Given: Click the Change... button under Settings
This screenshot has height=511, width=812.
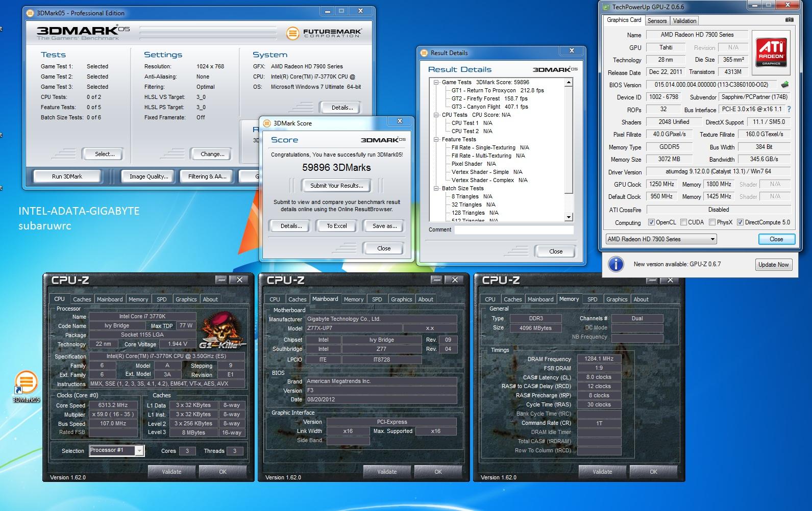Looking at the screenshot, I should (212, 154).
